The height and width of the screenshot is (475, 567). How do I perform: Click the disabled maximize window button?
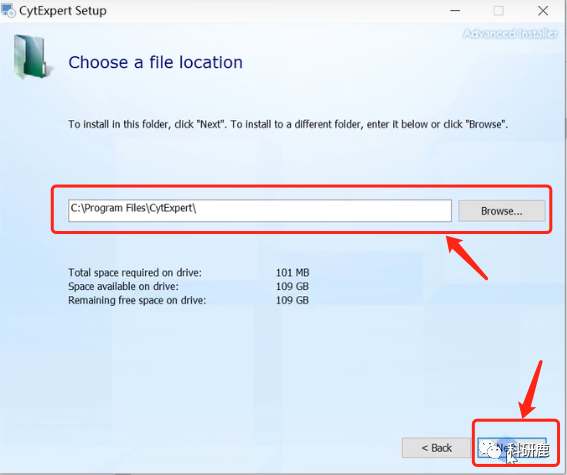[x=498, y=11]
